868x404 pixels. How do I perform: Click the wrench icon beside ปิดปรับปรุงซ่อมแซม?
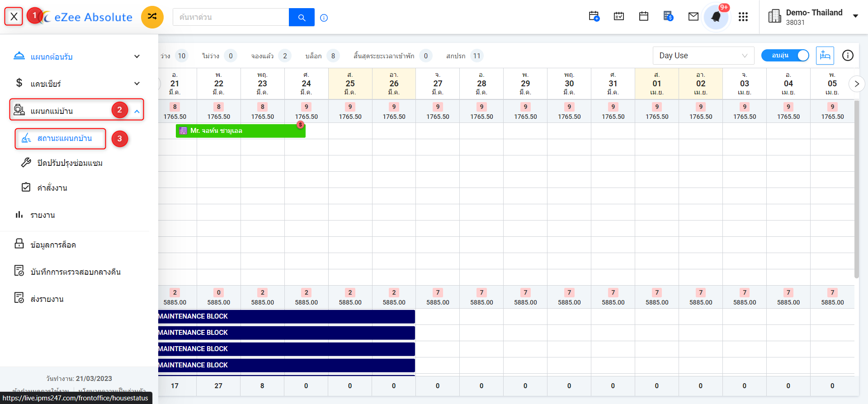(x=26, y=162)
